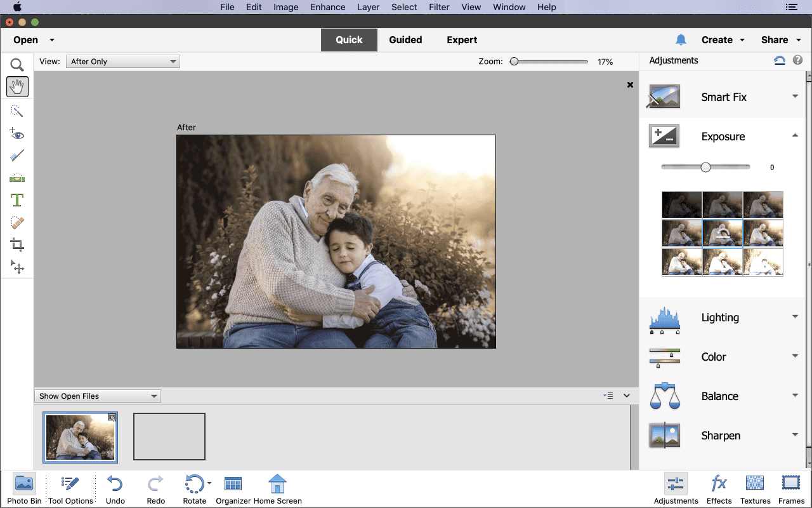Open the Frames panel
Screen dimensions: 812x508
coord(791,489)
